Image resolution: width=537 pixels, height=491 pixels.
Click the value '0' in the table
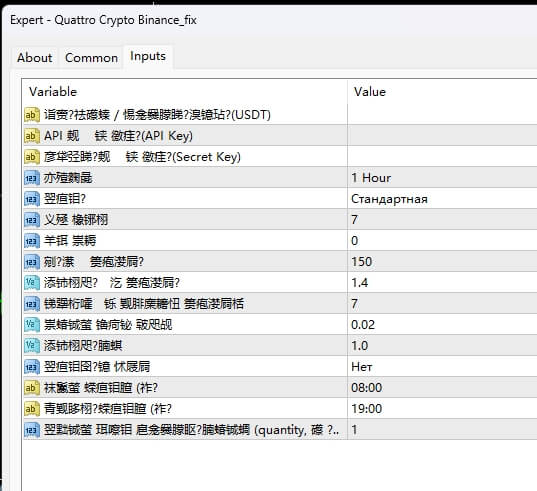click(354, 241)
